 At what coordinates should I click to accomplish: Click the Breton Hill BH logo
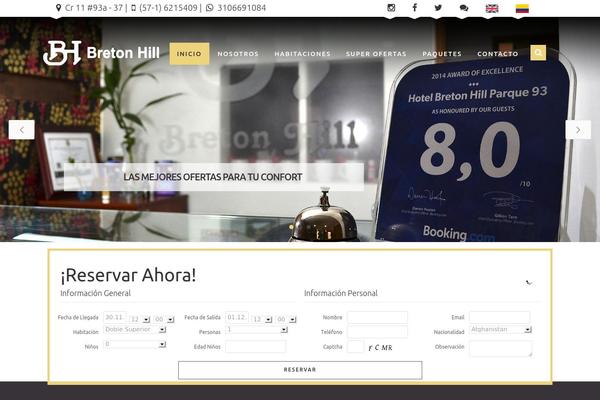[101, 53]
